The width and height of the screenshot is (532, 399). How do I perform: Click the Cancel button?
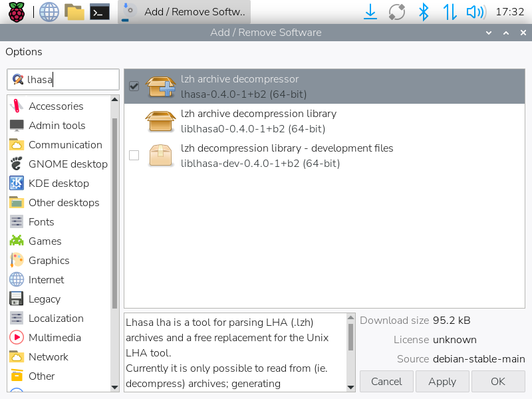point(386,382)
